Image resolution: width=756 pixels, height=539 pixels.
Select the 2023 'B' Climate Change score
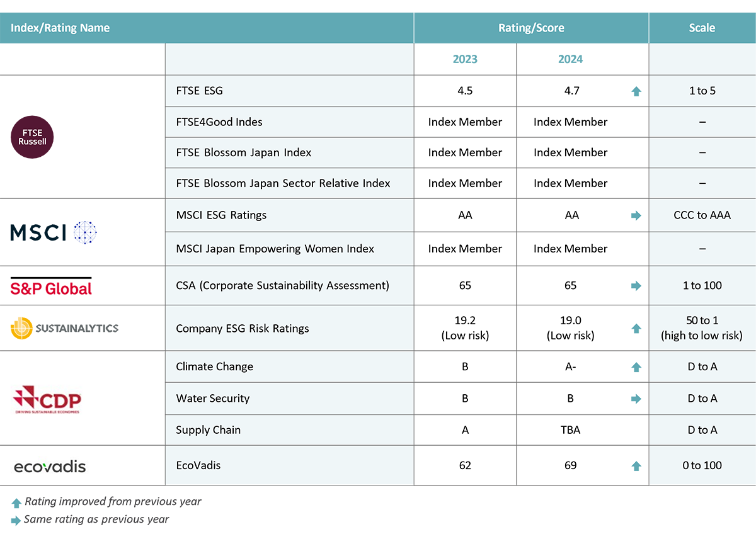pyautogui.click(x=465, y=366)
